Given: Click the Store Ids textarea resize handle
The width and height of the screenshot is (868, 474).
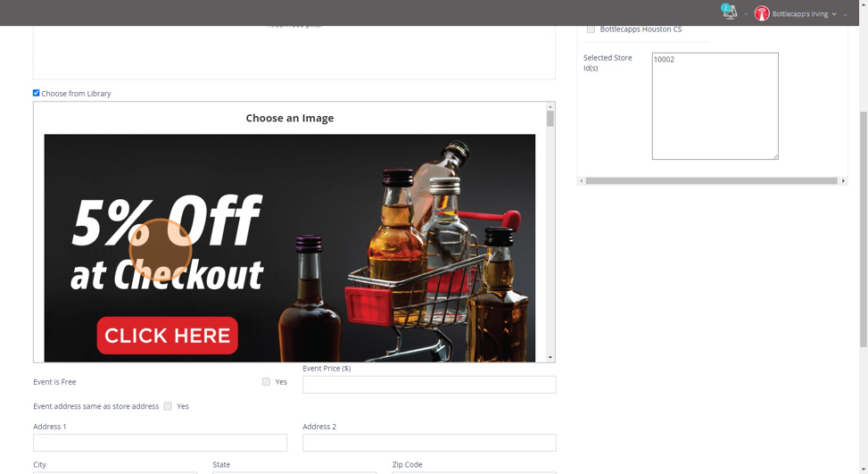Looking at the screenshot, I should click(x=775, y=157).
